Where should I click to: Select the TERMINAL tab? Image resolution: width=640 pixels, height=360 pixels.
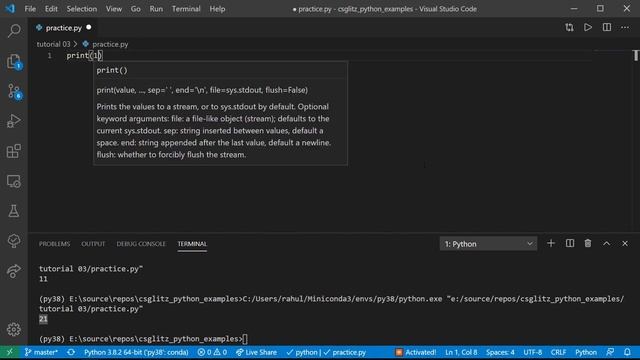(192, 244)
